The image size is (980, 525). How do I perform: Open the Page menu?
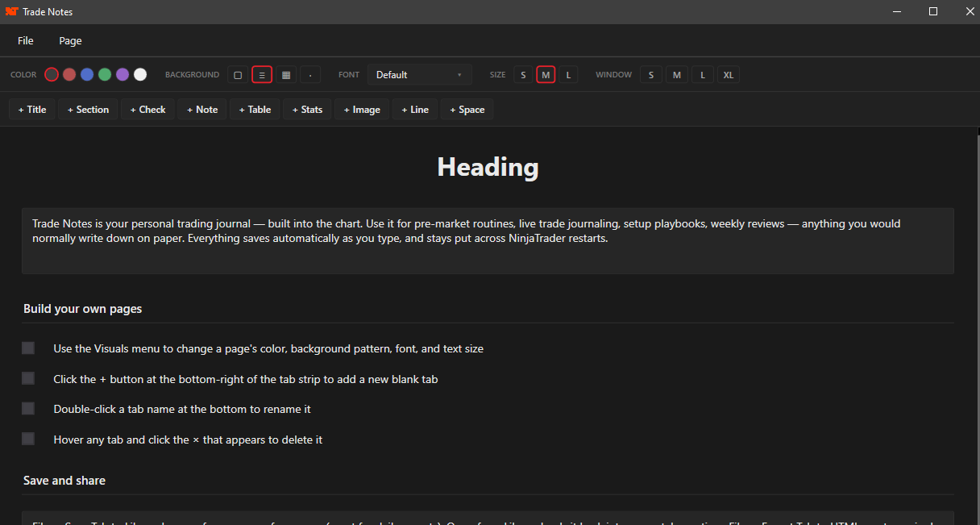pyautogui.click(x=70, y=41)
